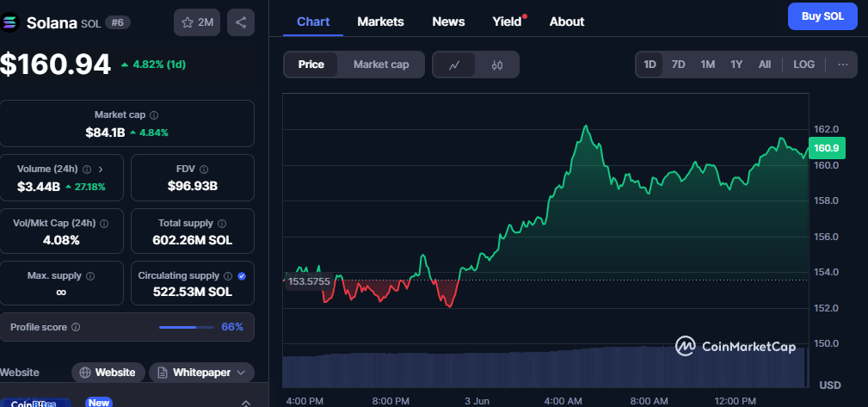Click FDV info icon

(x=204, y=169)
